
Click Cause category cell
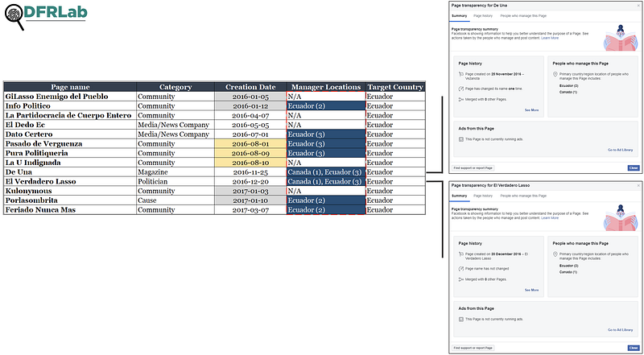click(x=175, y=200)
